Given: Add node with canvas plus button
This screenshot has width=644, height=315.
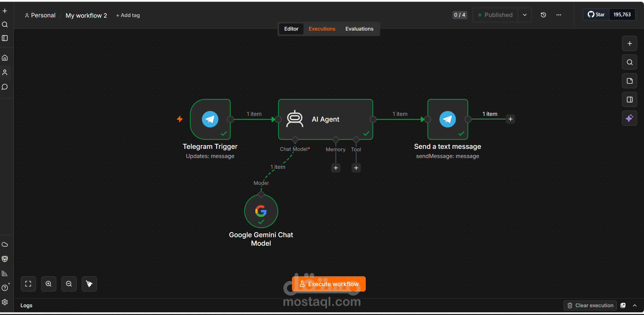Looking at the screenshot, I should tap(629, 43).
